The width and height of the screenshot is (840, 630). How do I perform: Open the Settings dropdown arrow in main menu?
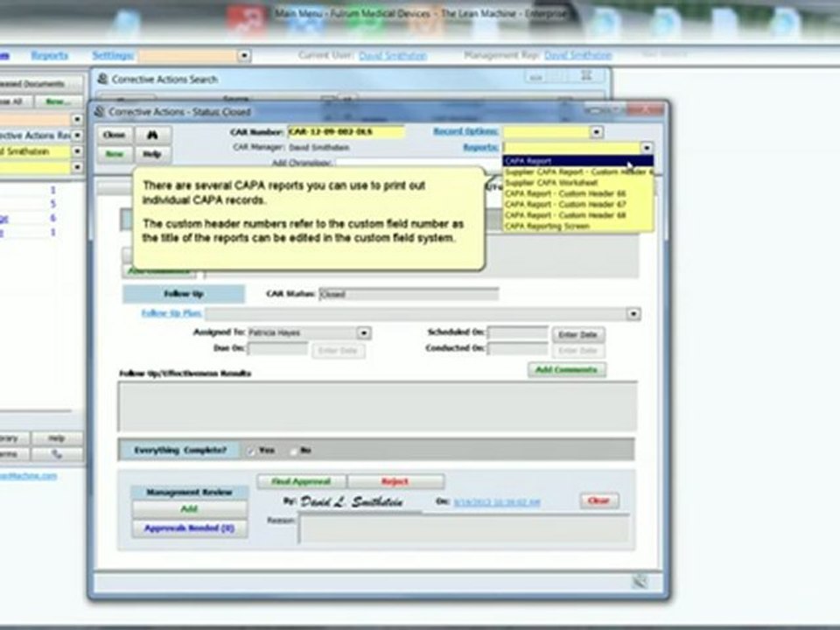coord(244,56)
